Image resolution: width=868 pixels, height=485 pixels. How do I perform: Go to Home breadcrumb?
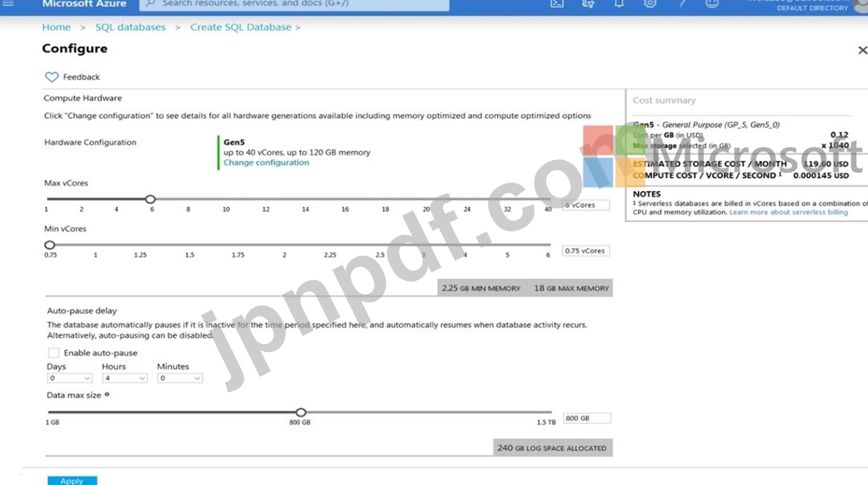[x=57, y=27]
